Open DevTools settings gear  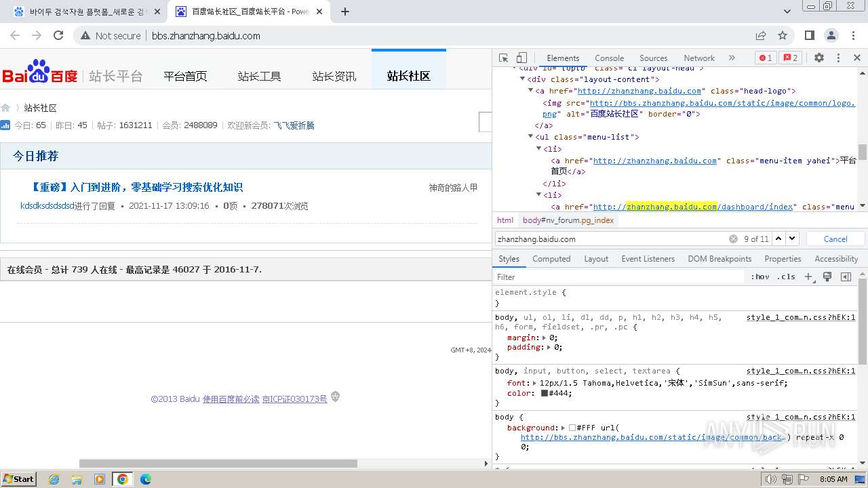click(819, 58)
